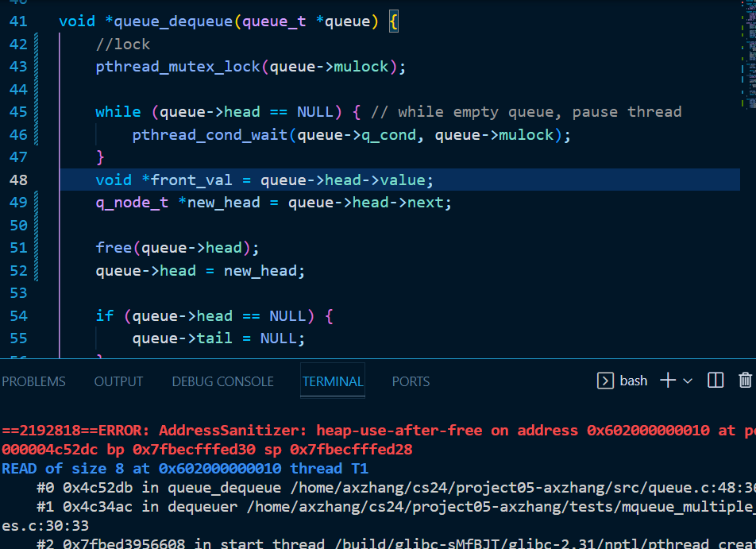Place cursor on pthread_cond_wait call
This screenshot has width=756, height=549.
point(210,135)
